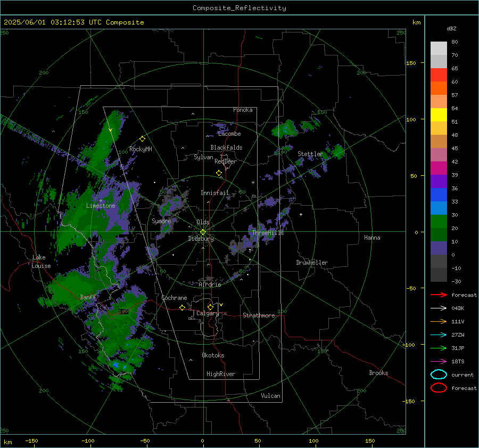This screenshot has height=448, width=479.
Task: Click the -150 tick on bottom axis
Action: [31, 441]
